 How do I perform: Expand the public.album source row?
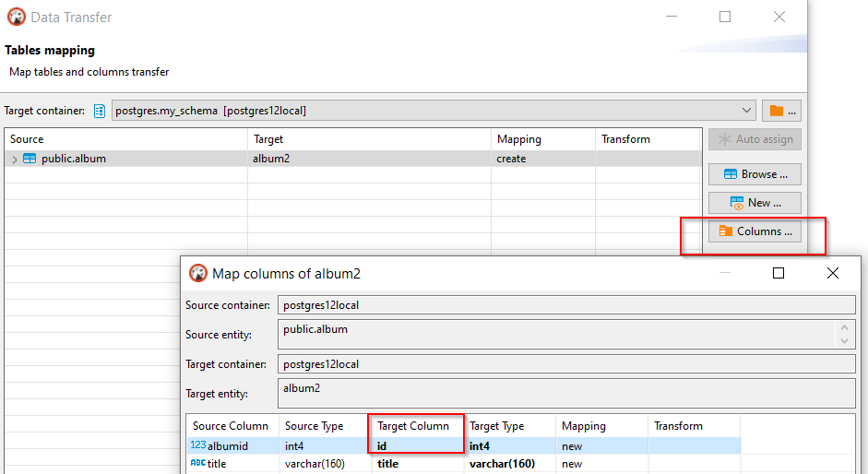[x=15, y=160]
